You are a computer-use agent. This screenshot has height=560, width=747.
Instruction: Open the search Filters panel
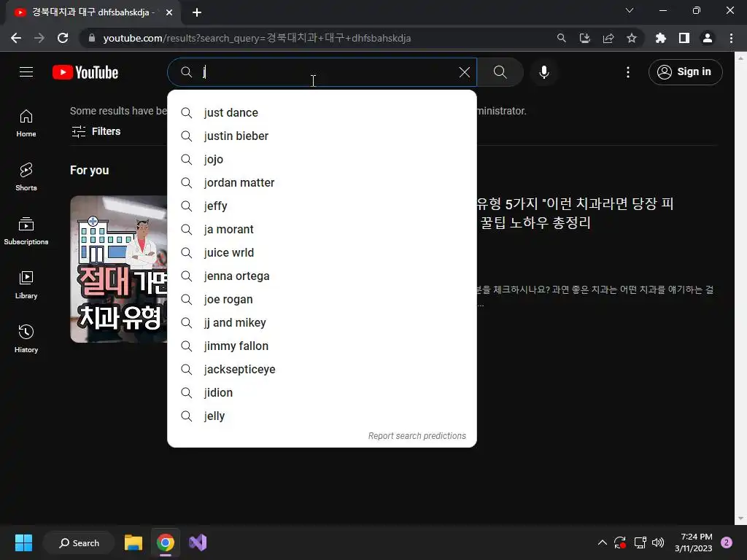click(96, 131)
